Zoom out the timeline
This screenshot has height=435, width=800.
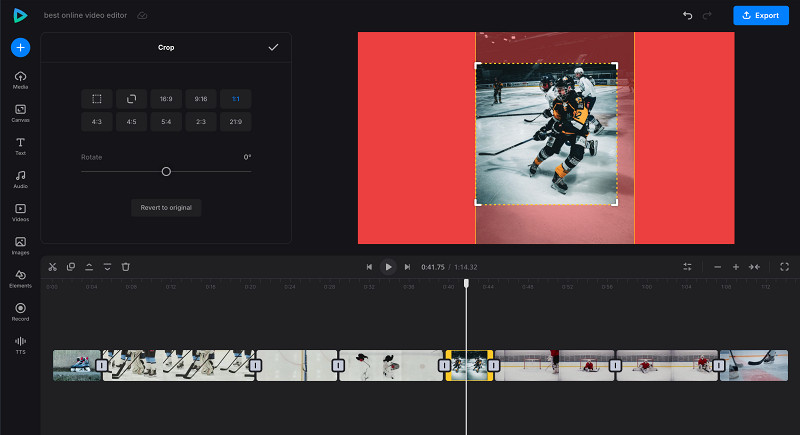[x=717, y=267]
